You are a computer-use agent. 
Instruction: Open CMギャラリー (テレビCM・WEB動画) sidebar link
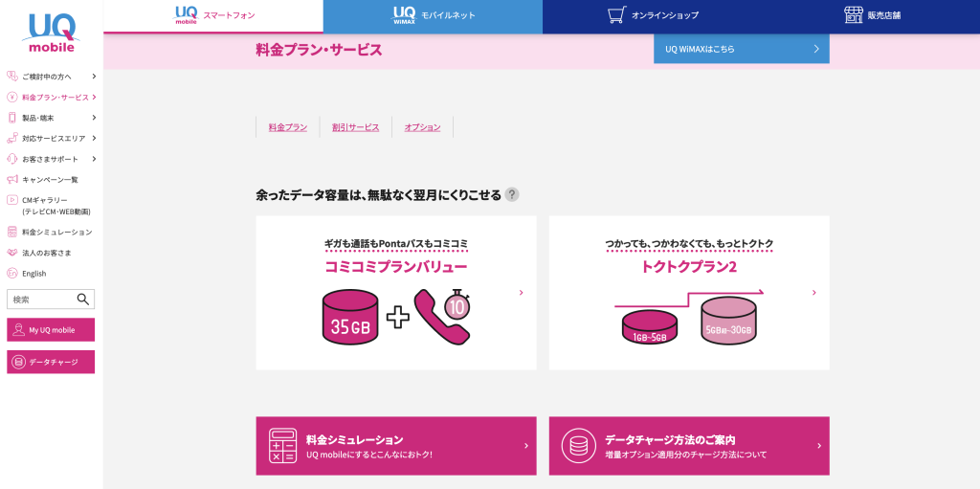click(x=56, y=206)
